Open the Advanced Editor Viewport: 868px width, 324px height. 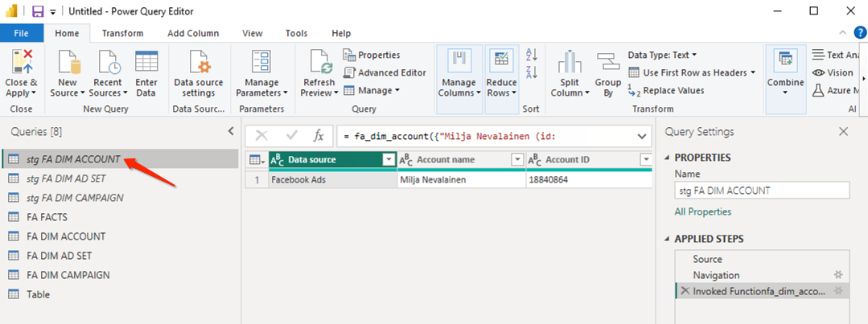point(385,72)
